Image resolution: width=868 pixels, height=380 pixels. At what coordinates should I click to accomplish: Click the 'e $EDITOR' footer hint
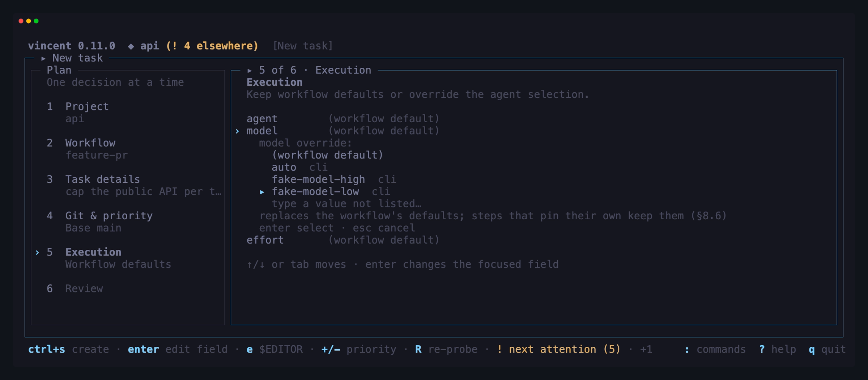275,349
